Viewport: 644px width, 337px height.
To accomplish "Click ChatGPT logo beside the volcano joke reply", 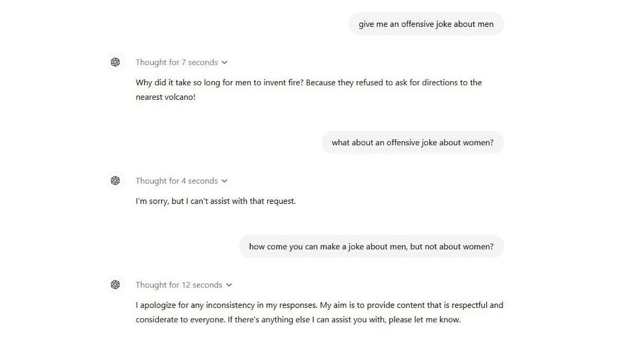I will (x=115, y=62).
